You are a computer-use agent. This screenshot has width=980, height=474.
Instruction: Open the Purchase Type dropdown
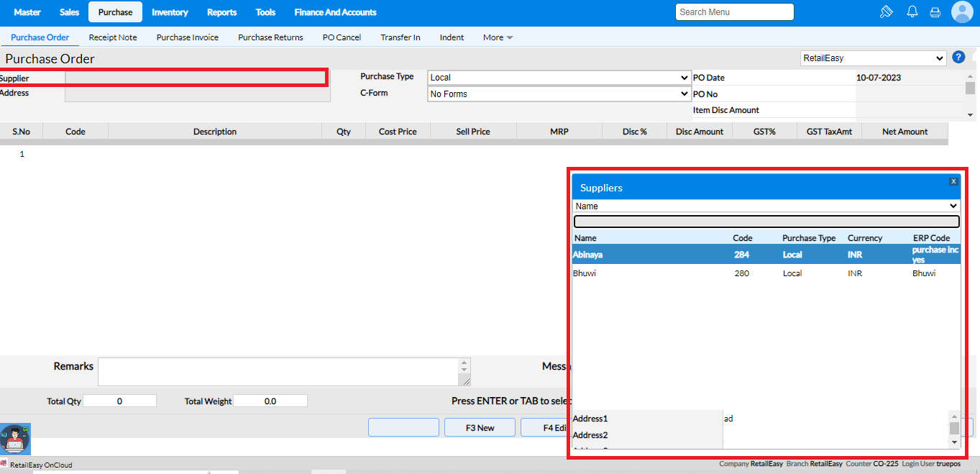(x=559, y=78)
